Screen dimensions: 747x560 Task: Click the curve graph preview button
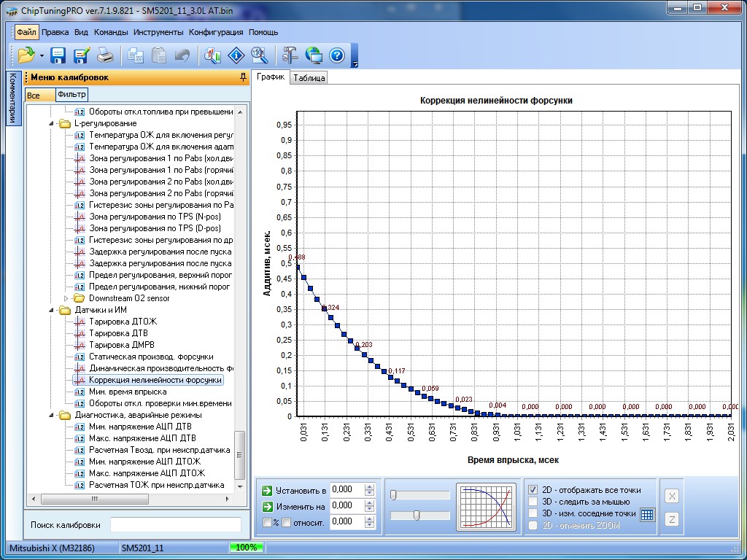pos(485,505)
